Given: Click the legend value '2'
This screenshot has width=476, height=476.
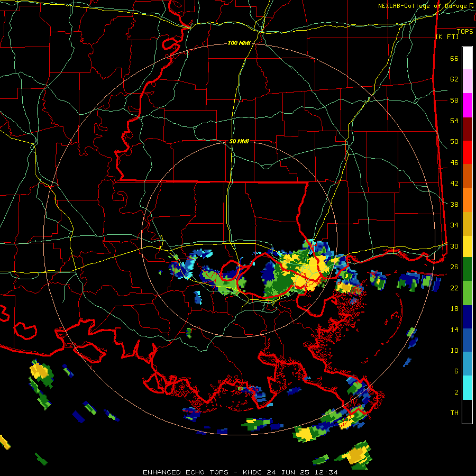Looking at the screenshot, I should click(x=456, y=392).
